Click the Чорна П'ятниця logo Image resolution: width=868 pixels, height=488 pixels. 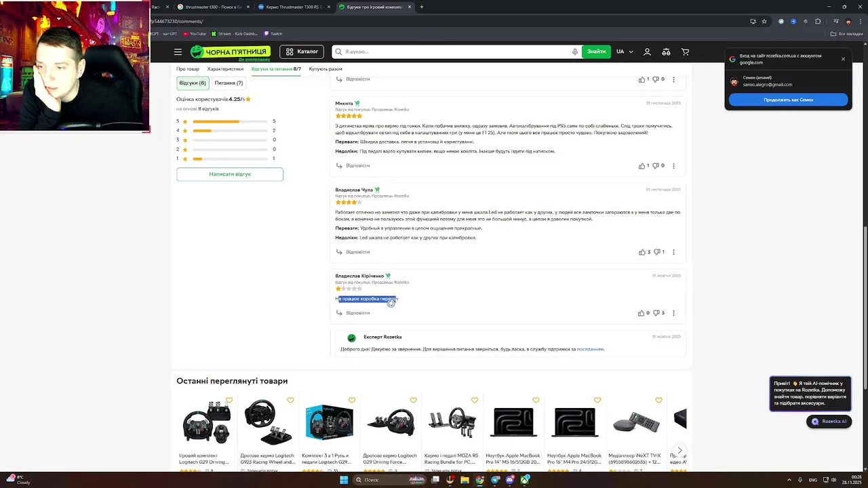click(x=230, y=52)
